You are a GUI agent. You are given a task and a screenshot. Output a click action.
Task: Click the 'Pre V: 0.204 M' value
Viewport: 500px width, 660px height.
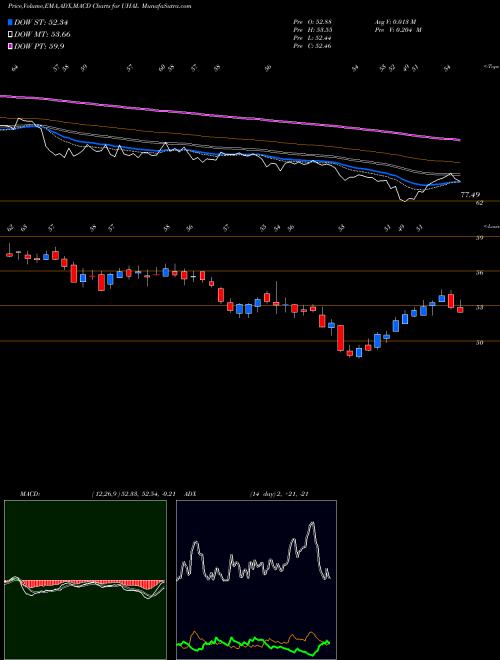point(398,30)
